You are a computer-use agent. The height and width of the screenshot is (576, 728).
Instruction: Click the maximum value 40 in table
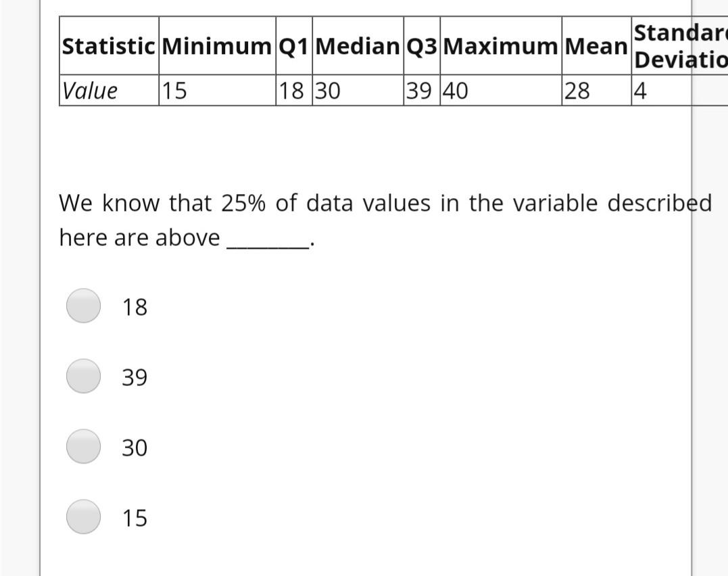click(453, 90)
